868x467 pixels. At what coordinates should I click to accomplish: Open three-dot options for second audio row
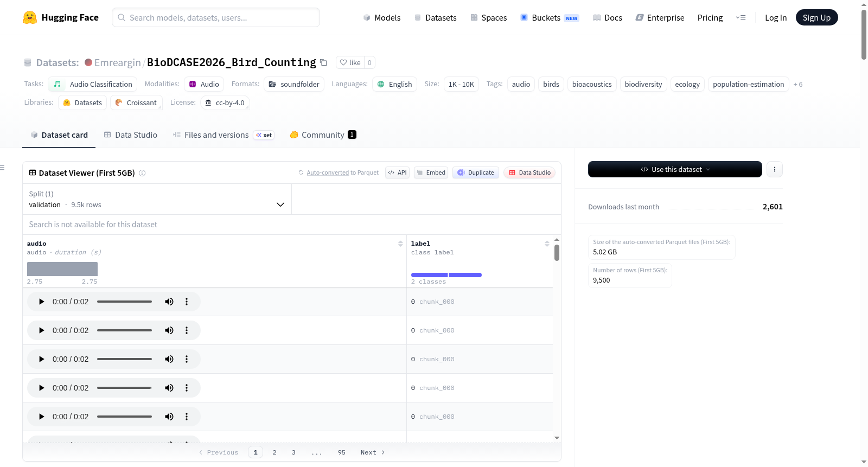pos(187,330)
